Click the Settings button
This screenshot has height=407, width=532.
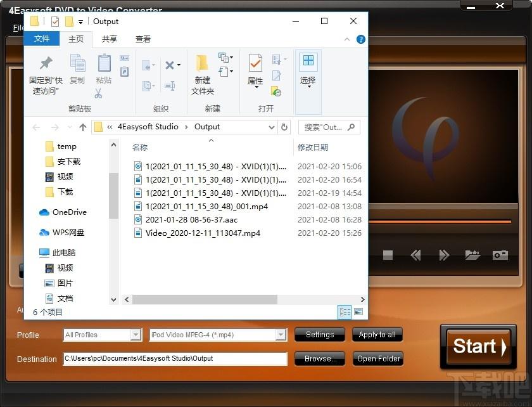coord(320,335)
